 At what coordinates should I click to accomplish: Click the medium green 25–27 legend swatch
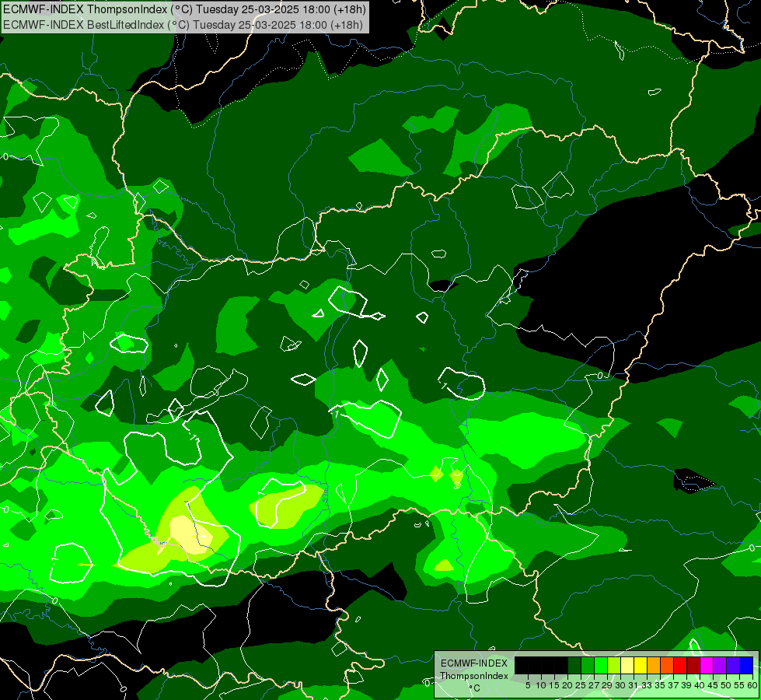pyautogui.click(x=588, y=665)
